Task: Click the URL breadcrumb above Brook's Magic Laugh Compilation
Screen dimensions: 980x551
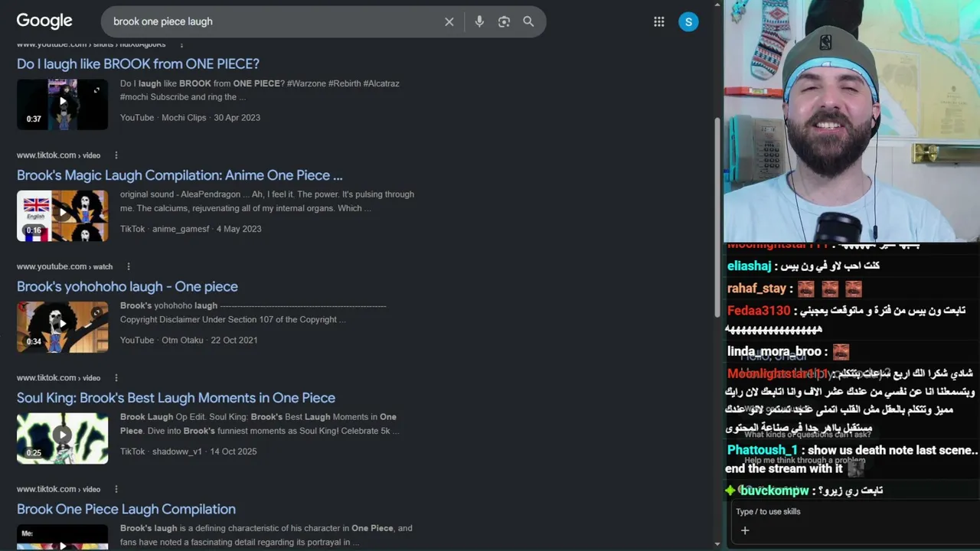Action: (58, 155)
